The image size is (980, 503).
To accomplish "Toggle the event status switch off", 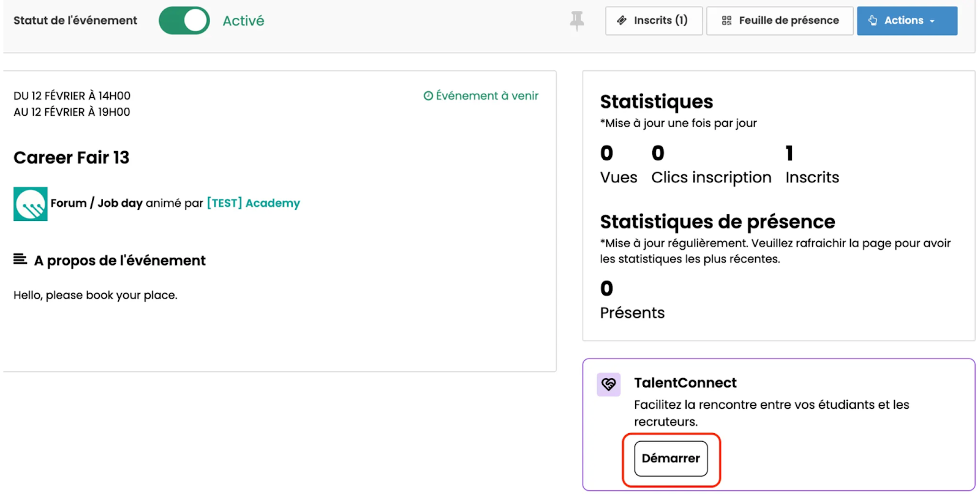I will click(x=184, y=21).
